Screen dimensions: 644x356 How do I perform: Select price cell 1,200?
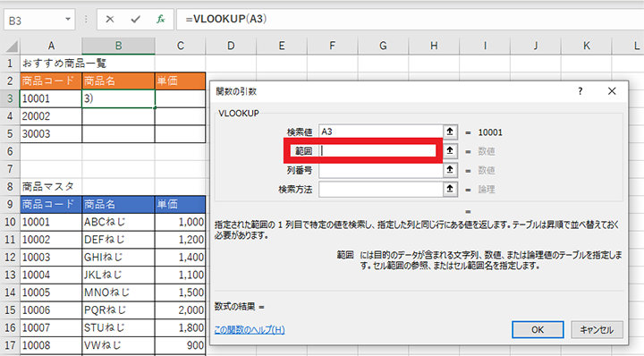tap(181, 240)
